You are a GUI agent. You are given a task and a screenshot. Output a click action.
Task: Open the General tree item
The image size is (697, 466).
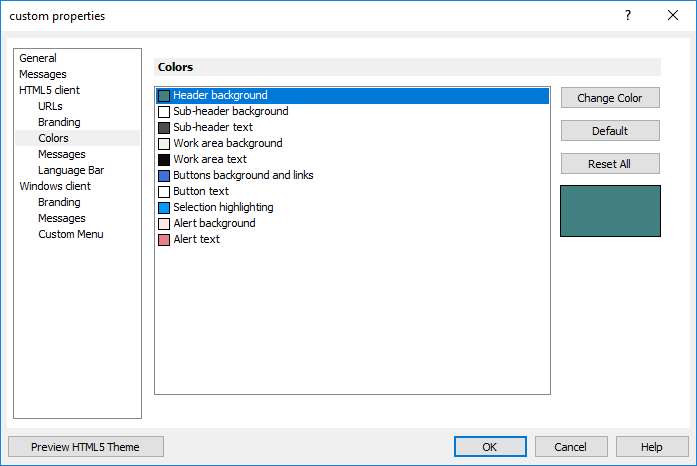click(38, 58)
